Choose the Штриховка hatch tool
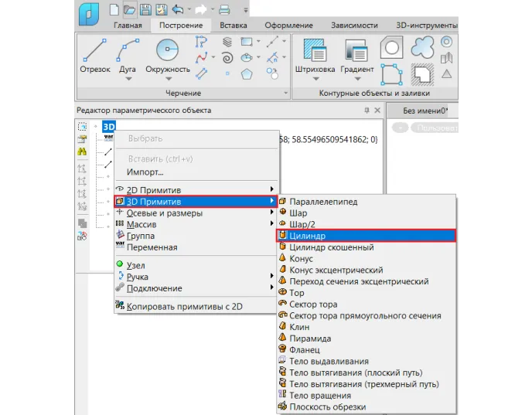532x415 pixels. (x=315, y=54)
